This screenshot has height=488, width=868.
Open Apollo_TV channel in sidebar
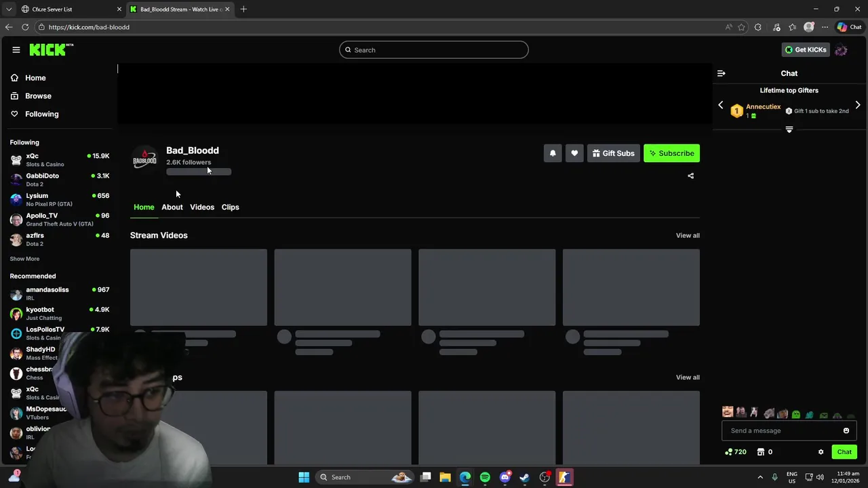[x=60, y=220]
